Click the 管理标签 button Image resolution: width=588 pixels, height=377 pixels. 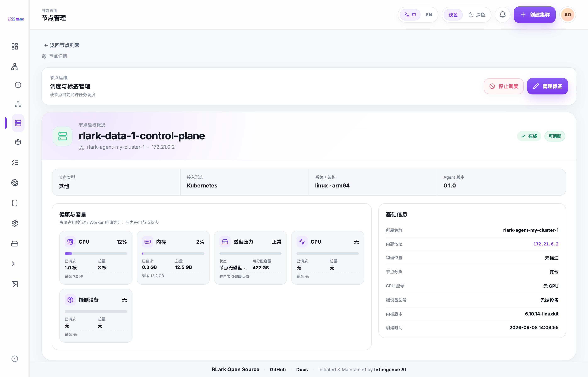[547, 86]
